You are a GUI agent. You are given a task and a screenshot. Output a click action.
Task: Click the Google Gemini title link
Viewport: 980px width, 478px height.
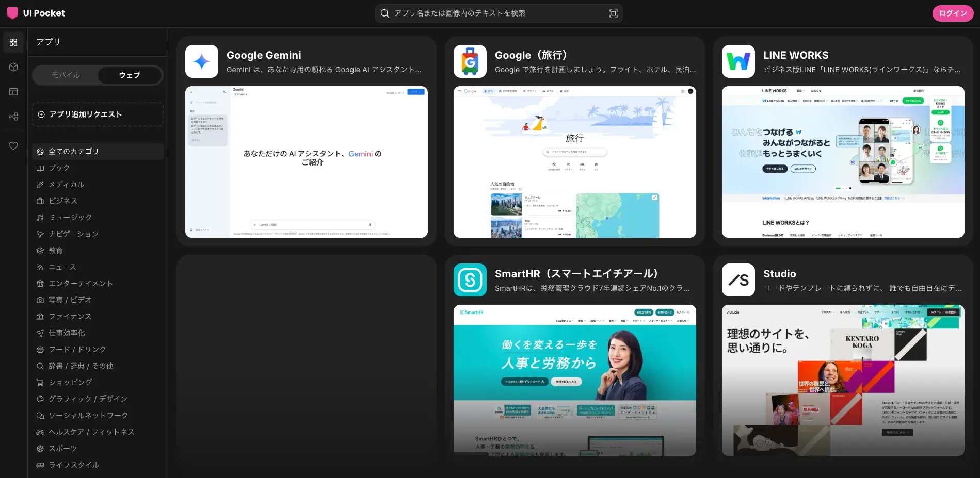[264, 55]
